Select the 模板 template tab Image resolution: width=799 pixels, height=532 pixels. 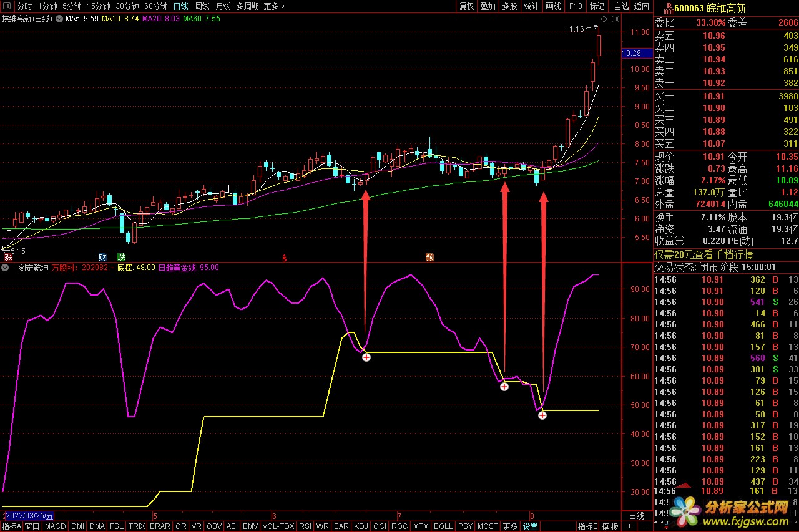click(610, 526)
